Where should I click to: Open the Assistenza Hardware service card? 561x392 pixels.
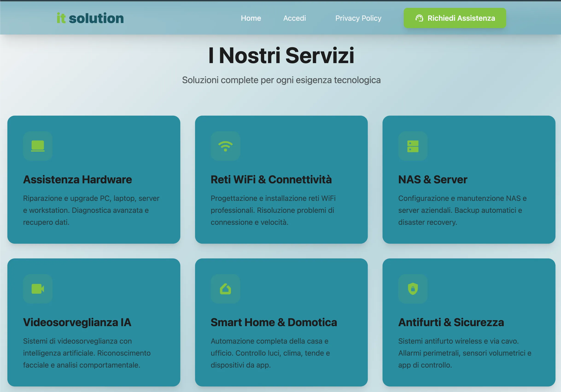click(x=94, y=179)
